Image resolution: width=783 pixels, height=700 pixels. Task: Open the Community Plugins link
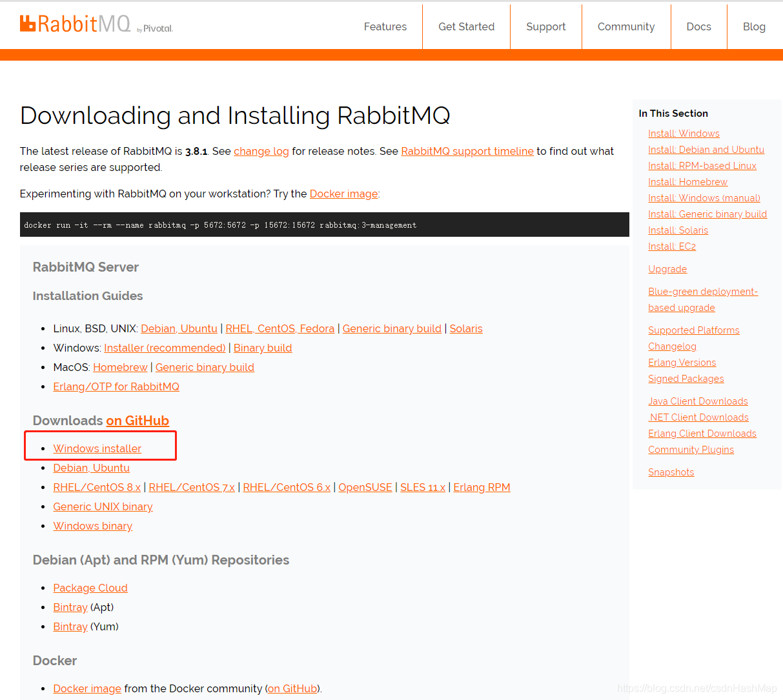point(691,450)
